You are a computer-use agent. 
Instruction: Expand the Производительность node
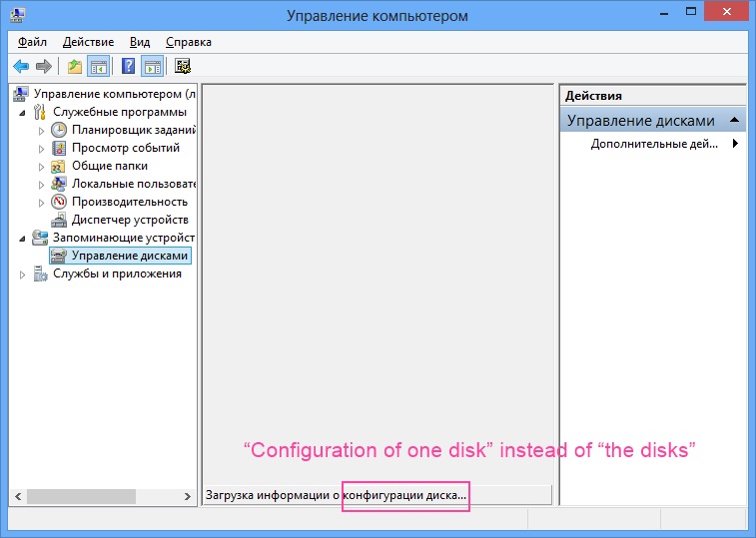(x=42, y=203)
